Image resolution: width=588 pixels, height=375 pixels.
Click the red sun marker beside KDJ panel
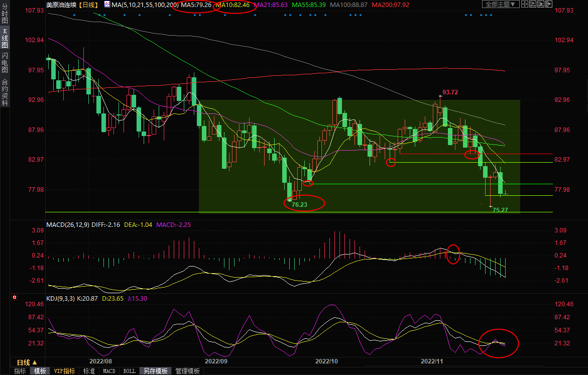[x=14, y=298]
